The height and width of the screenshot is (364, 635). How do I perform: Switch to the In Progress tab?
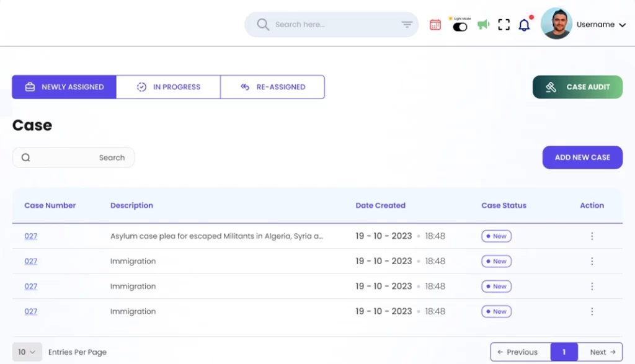(168, 87)
